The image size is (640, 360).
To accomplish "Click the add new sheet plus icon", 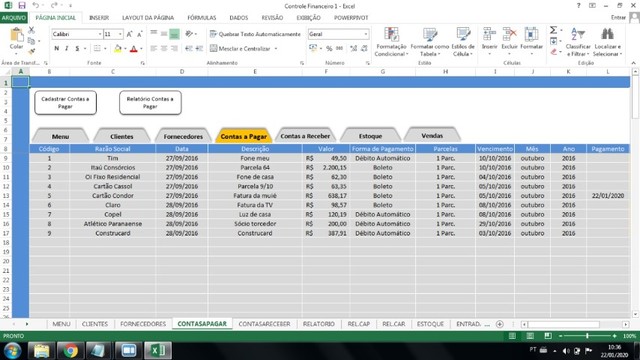I will (x=500, y=324).
